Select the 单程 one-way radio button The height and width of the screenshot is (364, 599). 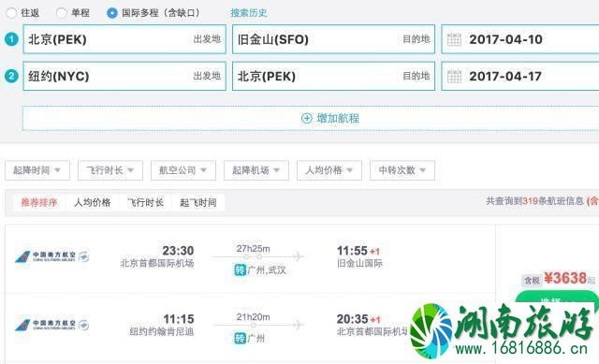[x=61, y=12]
